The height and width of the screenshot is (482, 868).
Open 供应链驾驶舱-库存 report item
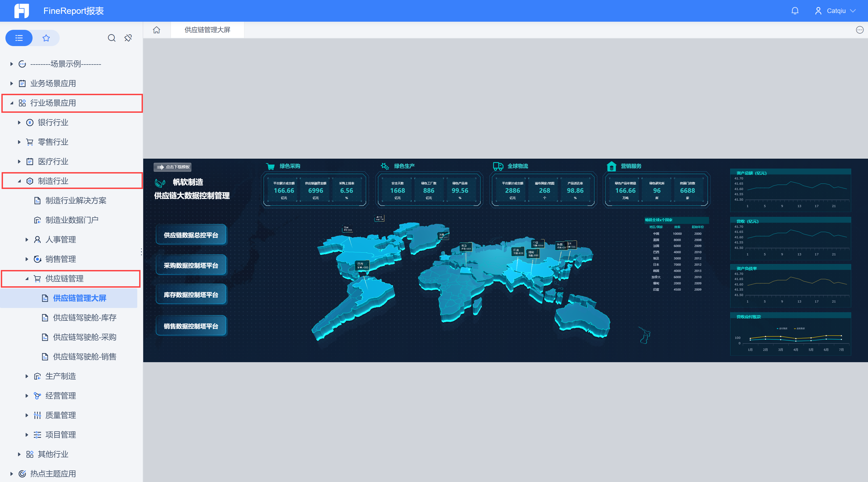tap(85, 318)
